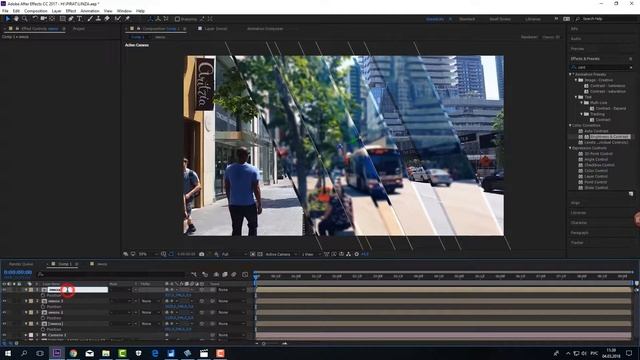Image resolution: width=640 pixels, height=360 pixels.
Task: Toggle Position stopwatch under лента 3 layer
Action: (43, 307)
